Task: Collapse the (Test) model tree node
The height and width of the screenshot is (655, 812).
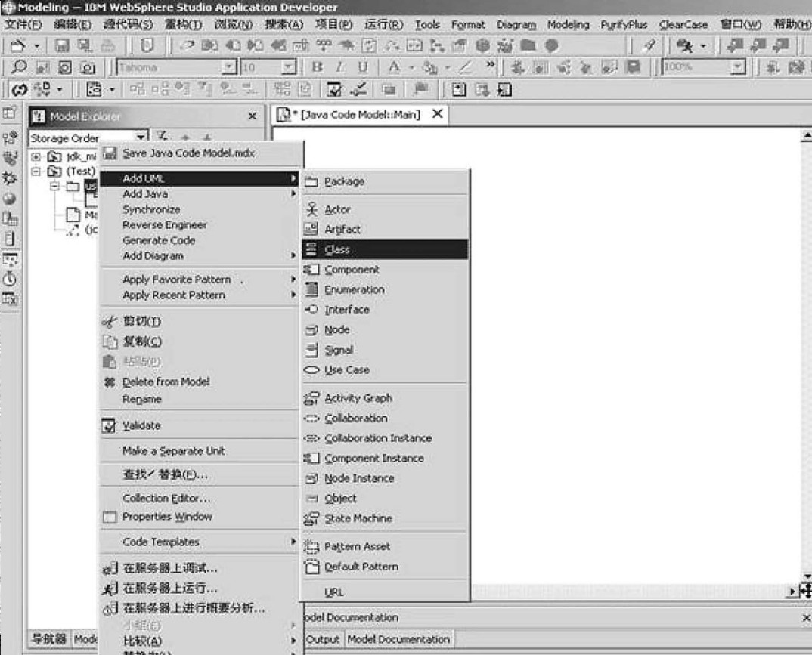Action: [36, 171]
